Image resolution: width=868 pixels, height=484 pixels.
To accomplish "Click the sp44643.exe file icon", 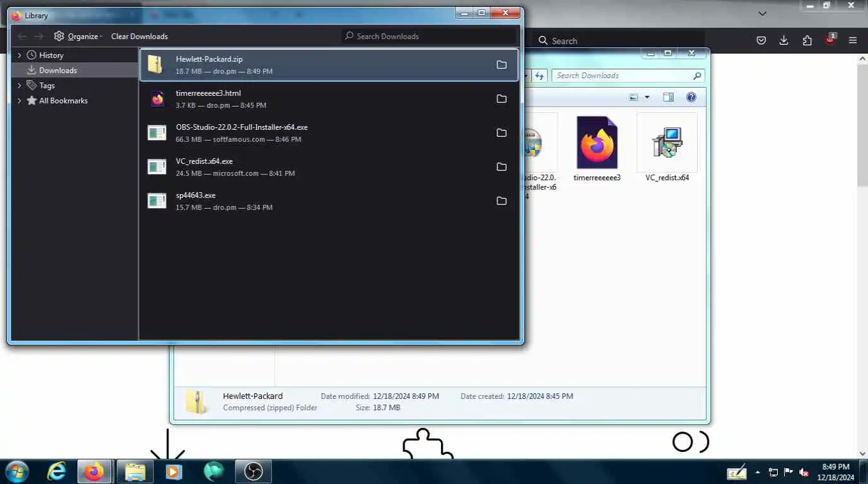I will (x=156, y=201).
